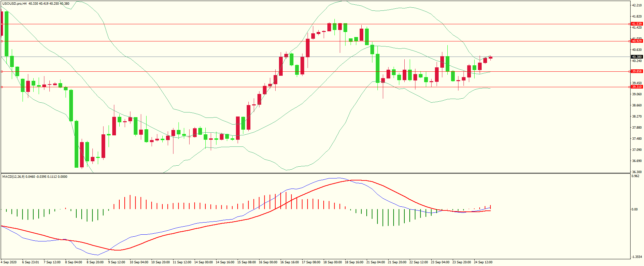Click the 11 Sep 12:00 time label
This screenshot has height=266, width=644.
point(182,262)
